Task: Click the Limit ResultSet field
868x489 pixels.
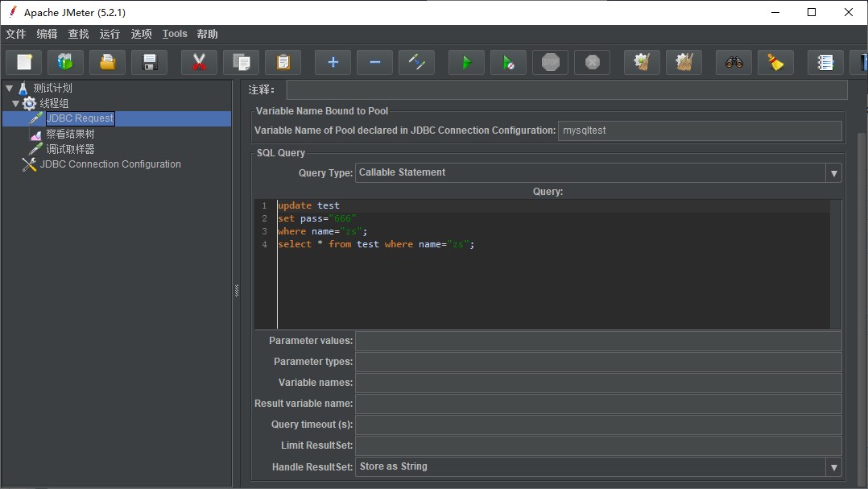Action: click(598, 445)
